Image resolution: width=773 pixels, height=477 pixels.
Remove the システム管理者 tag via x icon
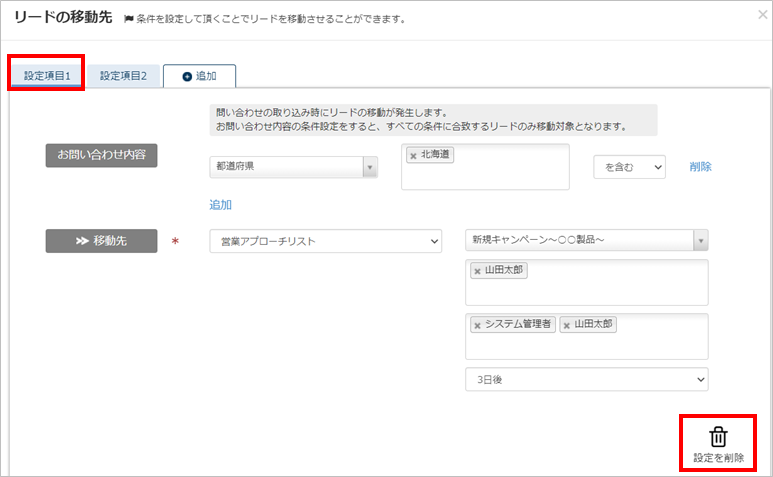(x=477, y=325)
